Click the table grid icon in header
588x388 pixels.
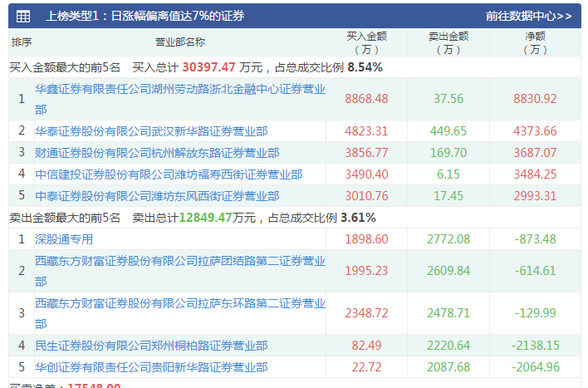(x=23, y=16)
